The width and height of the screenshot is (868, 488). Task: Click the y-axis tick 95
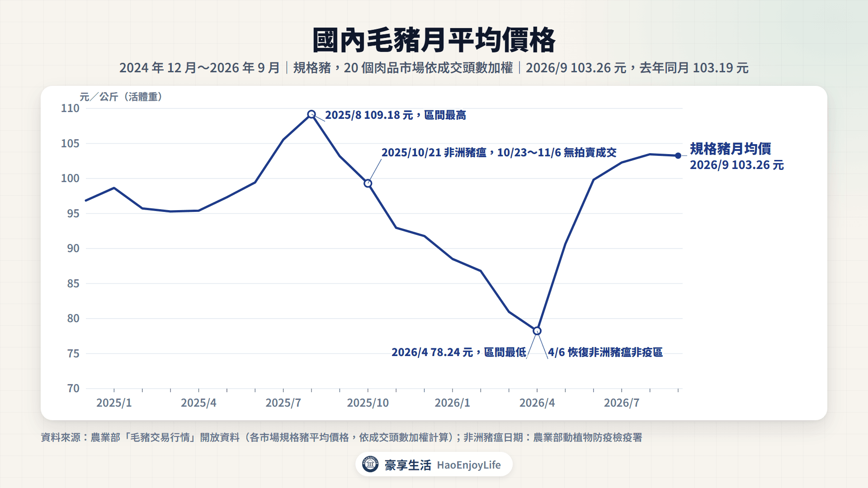[x=73, y=214]
